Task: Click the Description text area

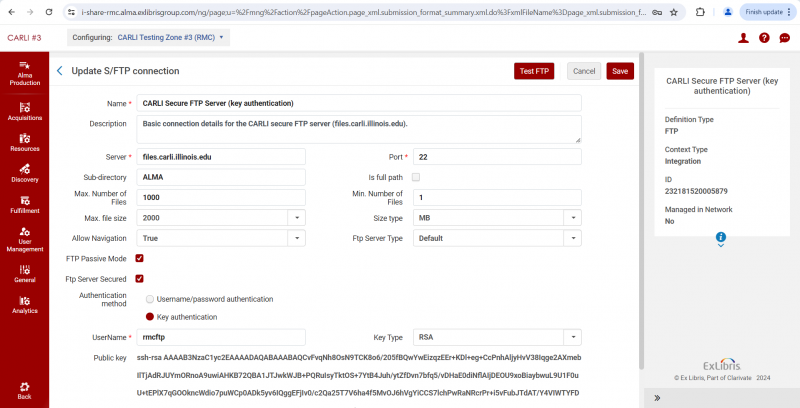Action: (x=359, y=130)
